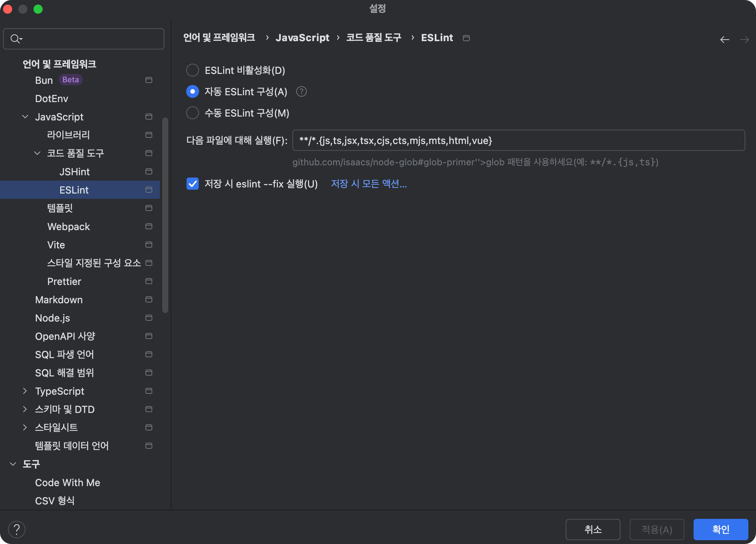756x544 pixels.
Task: Click the help question mark icon at bottom left
Action: pyautogui.click(x=17, y=529)
